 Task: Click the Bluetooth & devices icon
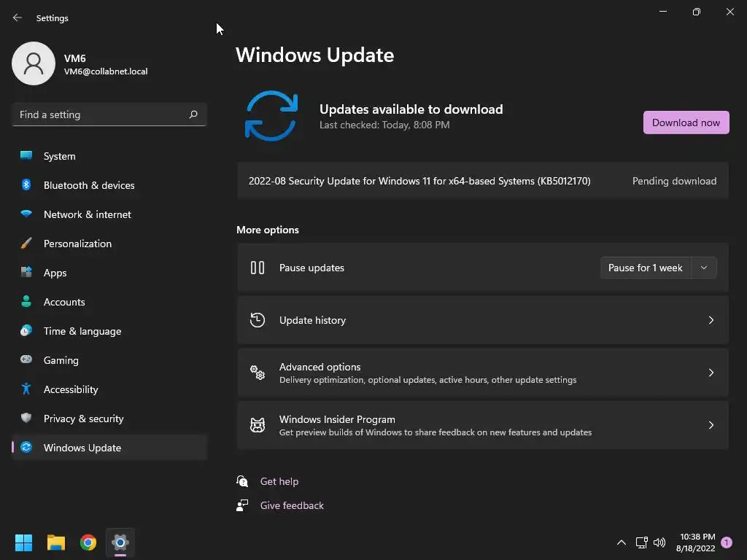[26, 185]
